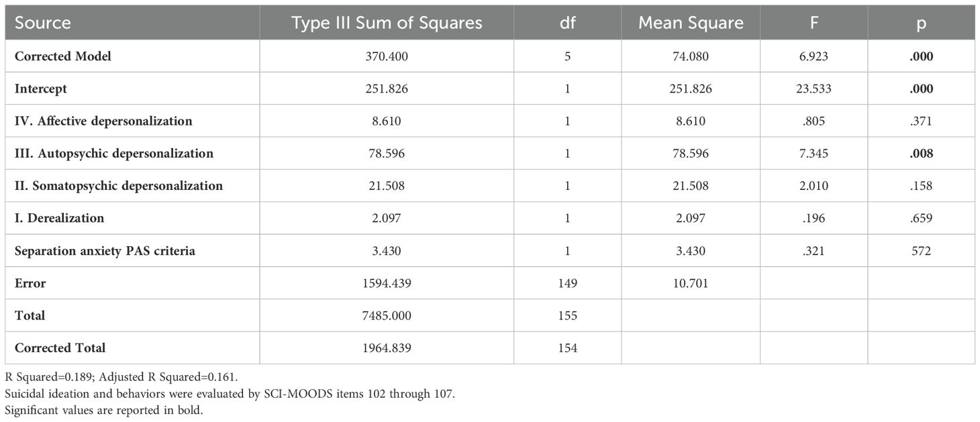The image size is (980, 422).
Task: Click the F column header
Action: click(814, 23)
